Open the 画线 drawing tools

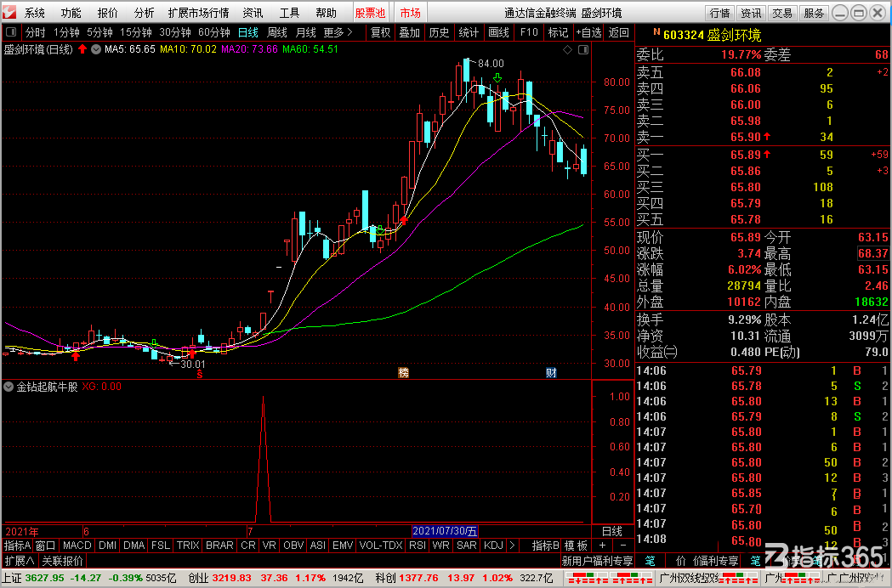(499, 32)
